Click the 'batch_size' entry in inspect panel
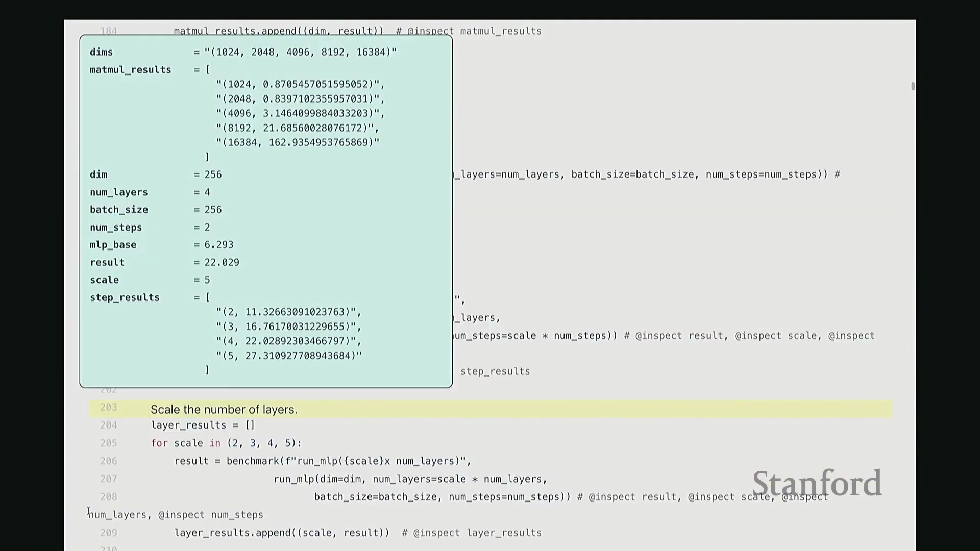 tap(118, 210)
